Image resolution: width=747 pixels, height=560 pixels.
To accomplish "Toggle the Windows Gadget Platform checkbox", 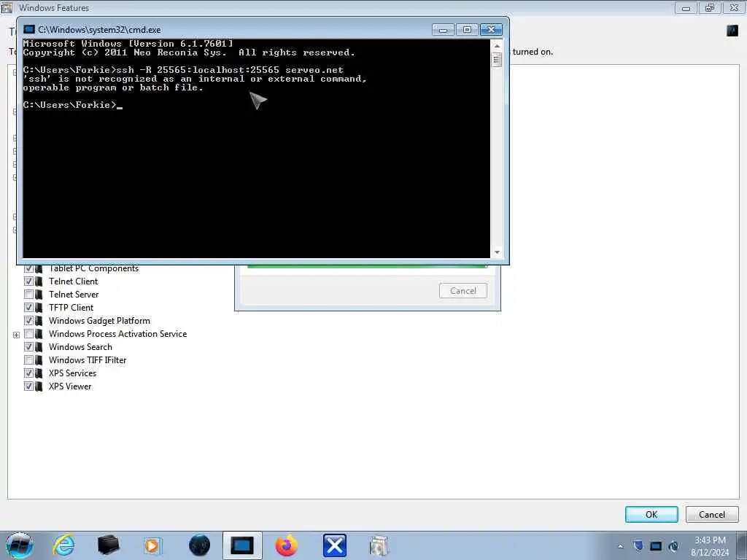I will pyautogui.click(x=28, y=321).
